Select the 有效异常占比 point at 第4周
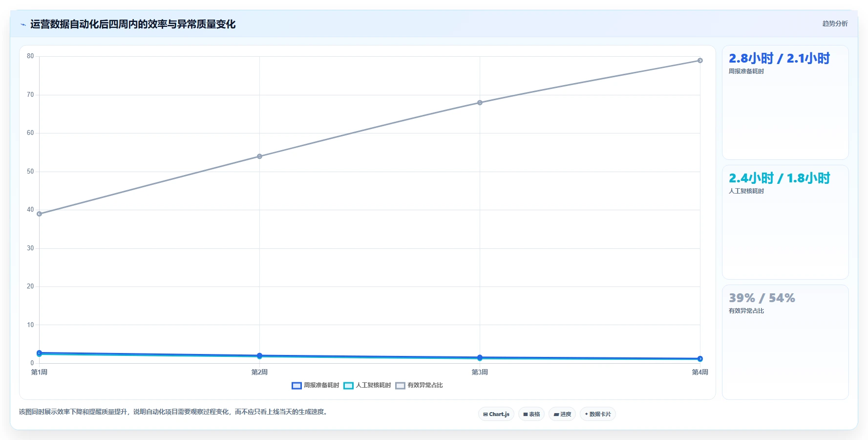The image size is (868, 440). pyautogui.click(x=700, y=61)
